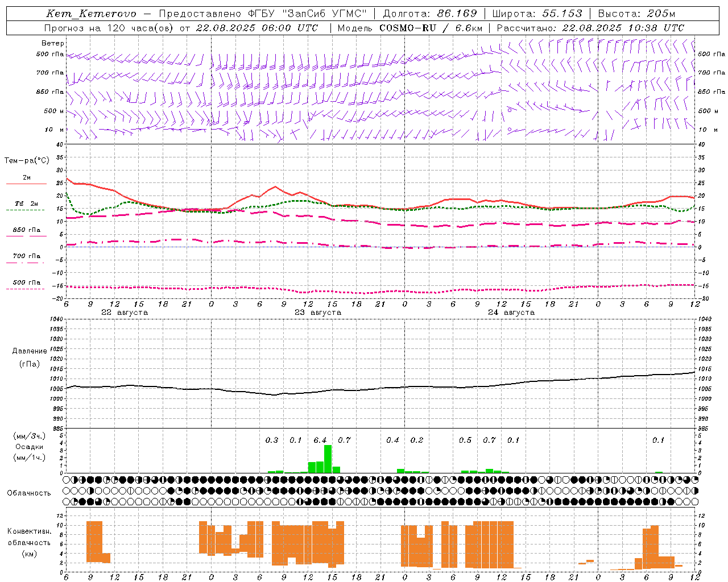
Task: Click the 0.4 precipitation amount
Action: tap(392, 440)
